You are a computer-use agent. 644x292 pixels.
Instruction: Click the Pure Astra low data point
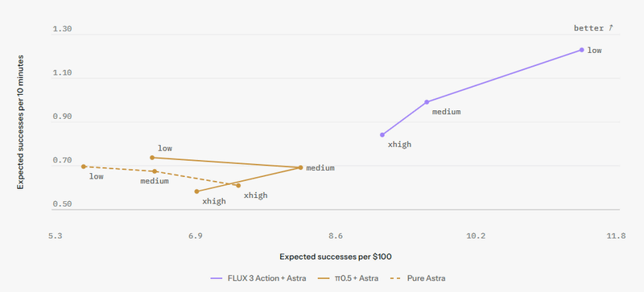(x=84, y=167)
